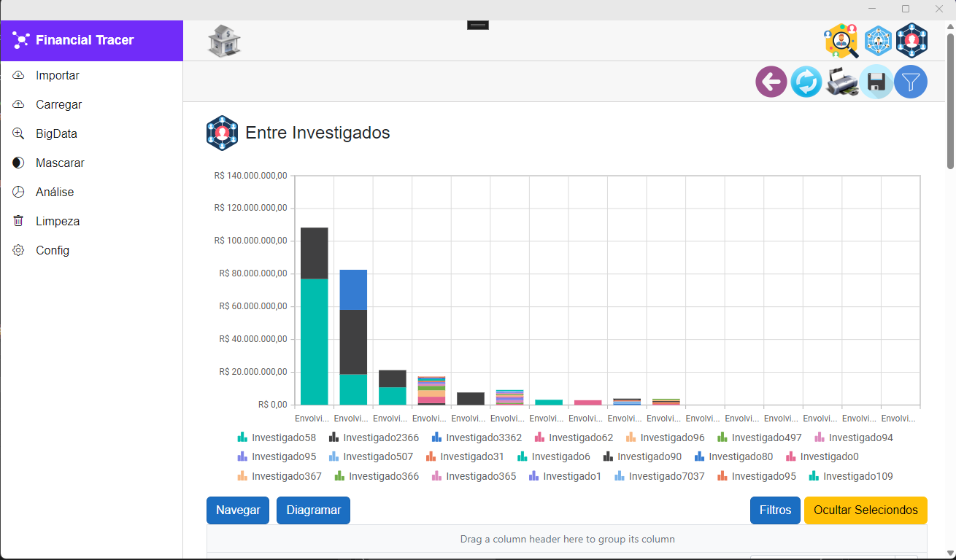Click the dark hexagon network icon in the header
Viewport: 956px width, 560px height.
(912, 41)
